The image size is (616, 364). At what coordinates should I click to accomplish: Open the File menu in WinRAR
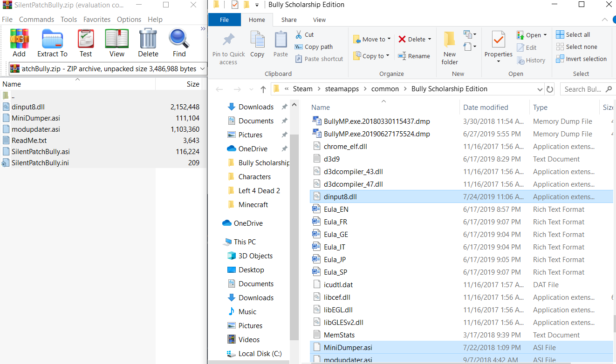tap(7, 20)
